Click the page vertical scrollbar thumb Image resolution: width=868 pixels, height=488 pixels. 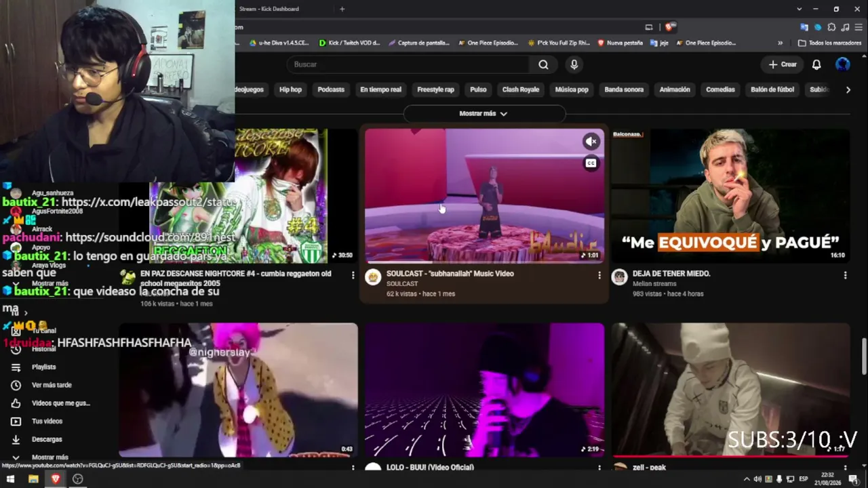click(x=864, y=354)
